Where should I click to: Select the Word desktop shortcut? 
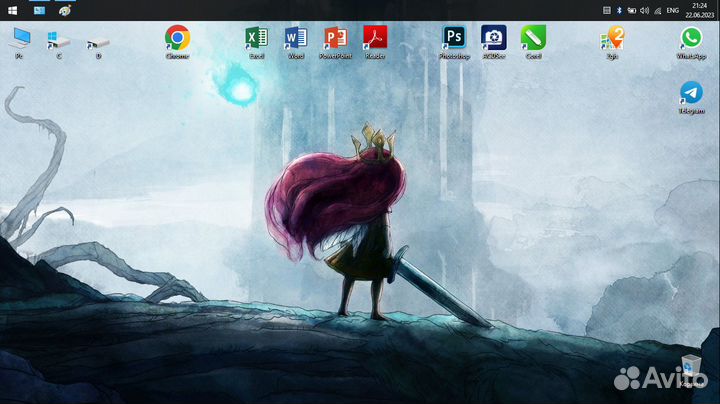(296, 42)
